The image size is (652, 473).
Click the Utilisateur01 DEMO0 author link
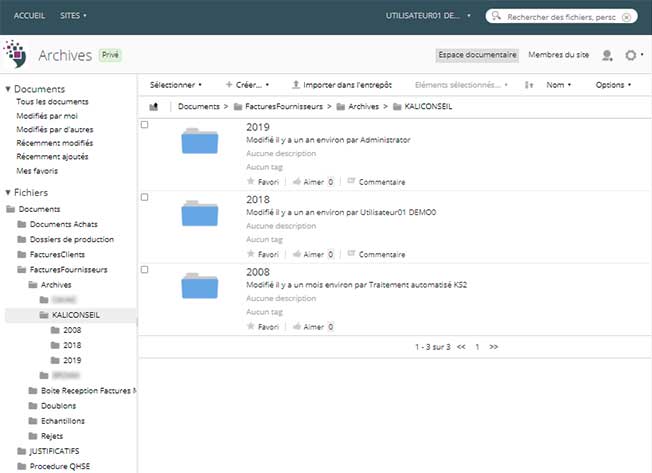click(x=398, y=212)
